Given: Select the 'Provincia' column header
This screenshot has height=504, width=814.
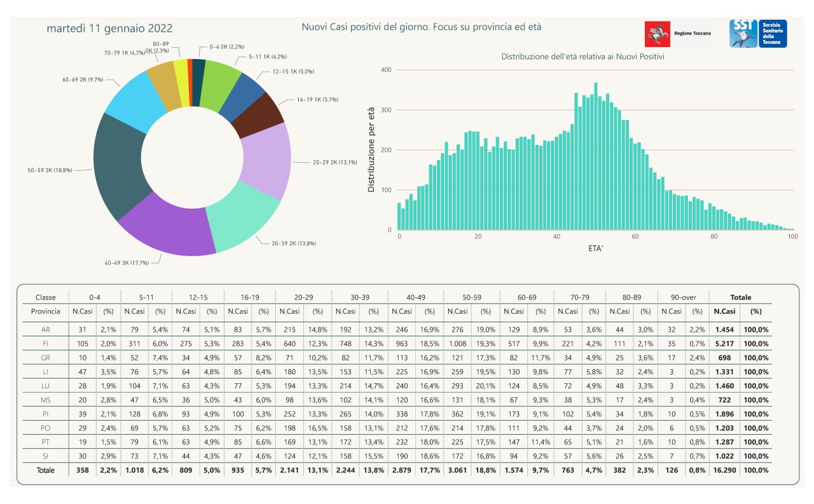Looking at the screenshot, I should pos(45,311).
